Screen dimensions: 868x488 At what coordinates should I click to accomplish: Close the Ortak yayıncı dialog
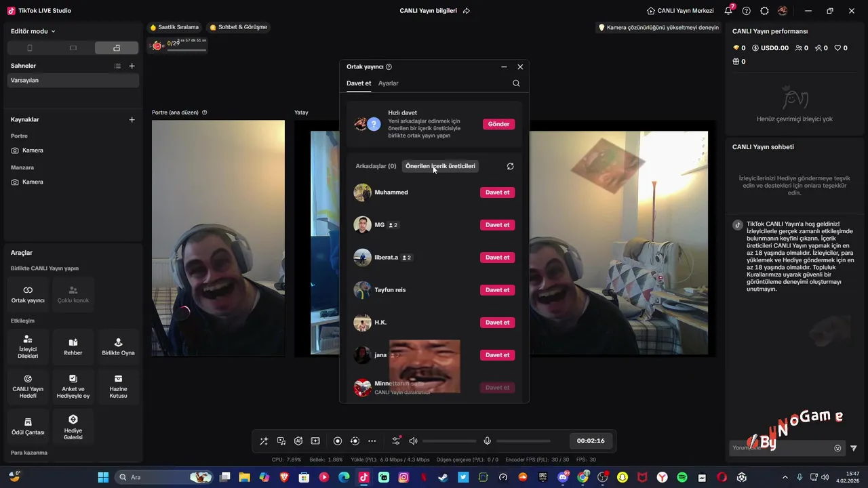click(520, 67)
